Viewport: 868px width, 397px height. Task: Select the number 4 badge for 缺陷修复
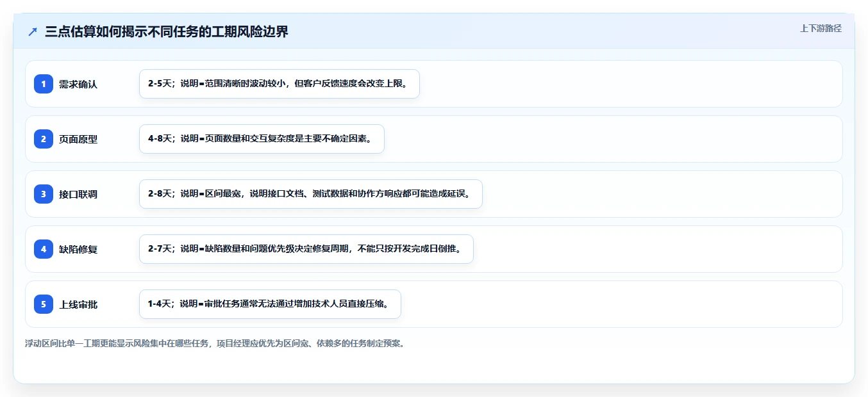(x=44, y=248)
